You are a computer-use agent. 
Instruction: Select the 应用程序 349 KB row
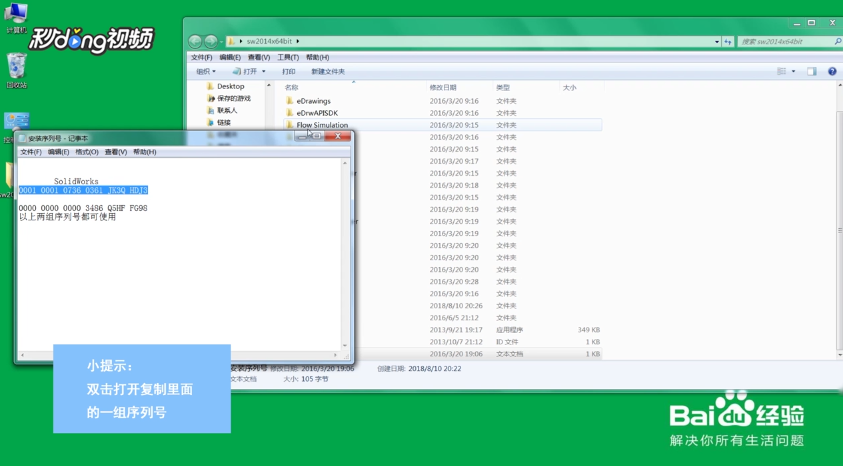[478, 330]
